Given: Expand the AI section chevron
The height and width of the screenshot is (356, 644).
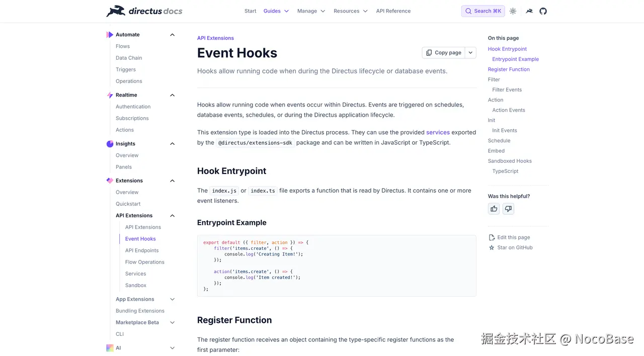Looking at the screenshot, I should [x=172, y=348].
